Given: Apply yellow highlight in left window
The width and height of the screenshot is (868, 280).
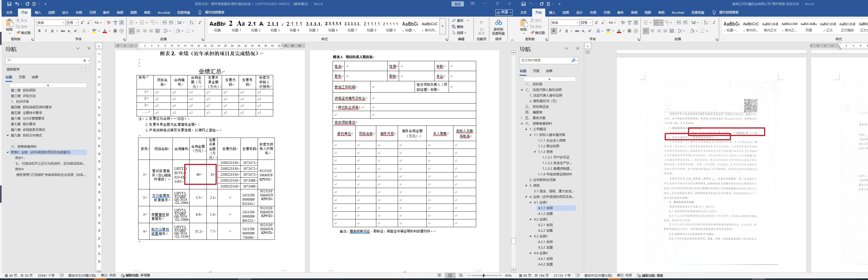Looking at the screenshot, I should (94, 31).
